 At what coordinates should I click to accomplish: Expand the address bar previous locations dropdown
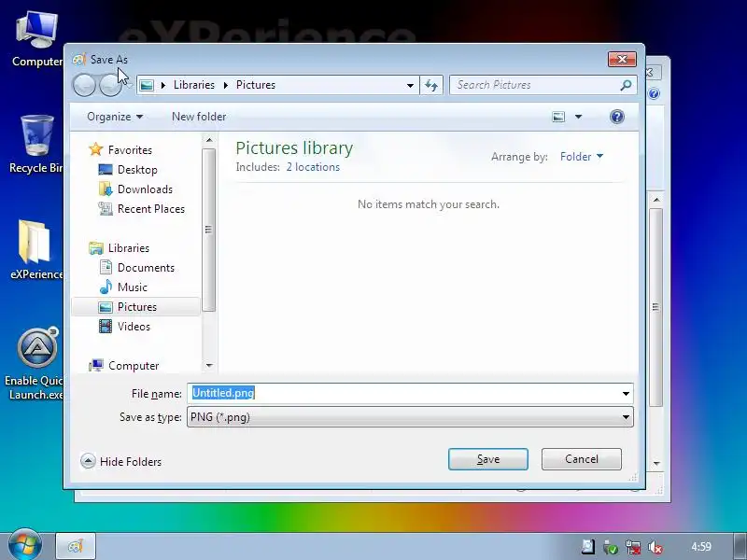(x=410, y=86)
